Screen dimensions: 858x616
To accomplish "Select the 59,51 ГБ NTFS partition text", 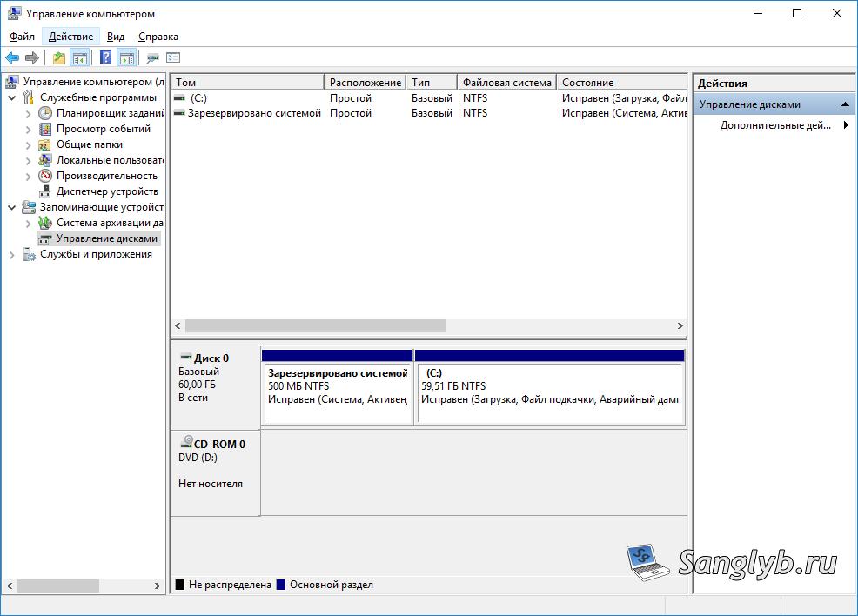I will tap(453, 386).
